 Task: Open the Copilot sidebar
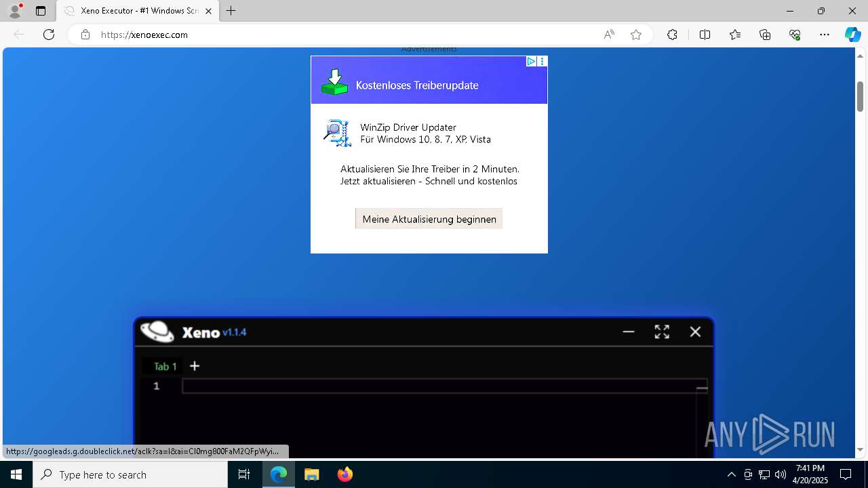click(852, 35)
